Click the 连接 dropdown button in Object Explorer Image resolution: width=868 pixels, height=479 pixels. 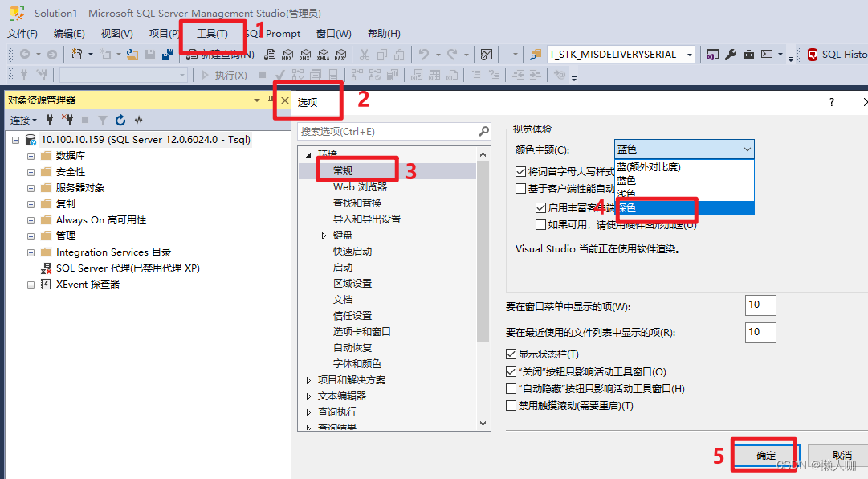click(x=23, y=120)
